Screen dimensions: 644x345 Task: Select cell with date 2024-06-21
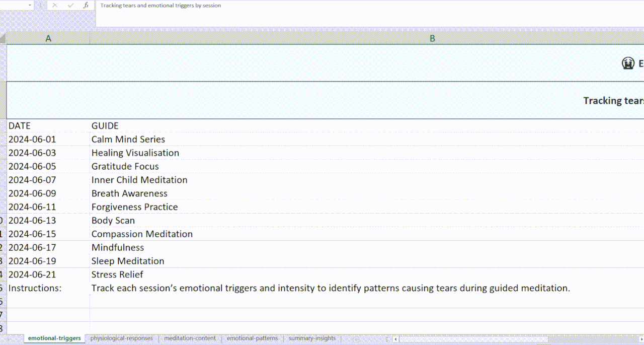click(x=48, y=274)
